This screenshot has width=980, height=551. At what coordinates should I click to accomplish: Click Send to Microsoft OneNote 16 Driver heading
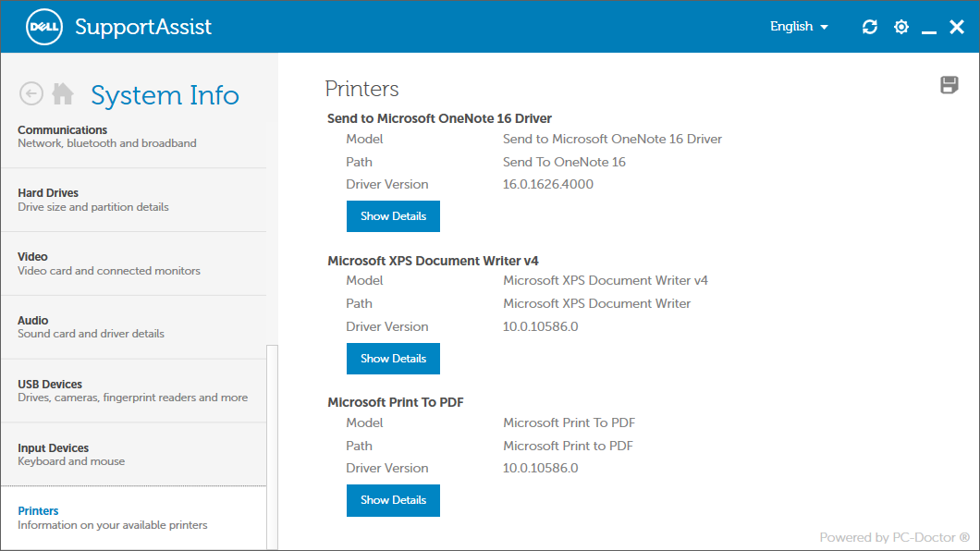[439, 118]
